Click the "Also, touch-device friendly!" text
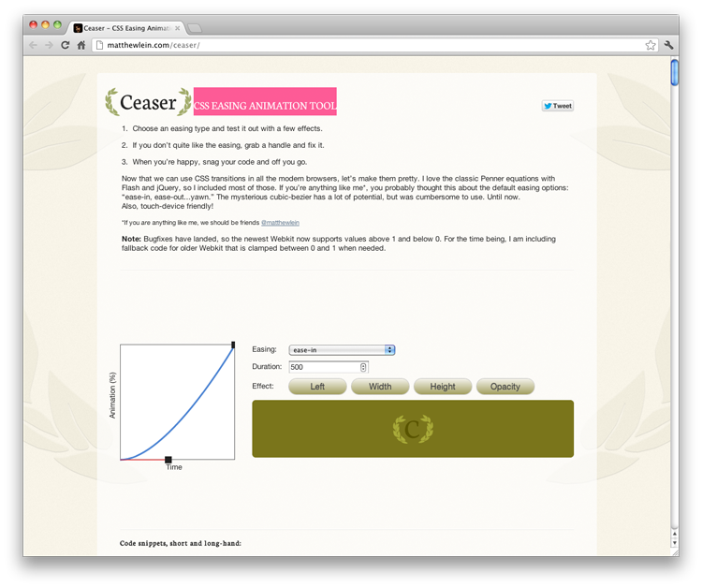The height and width of the screenshot is (588, 702). point(168,206)
